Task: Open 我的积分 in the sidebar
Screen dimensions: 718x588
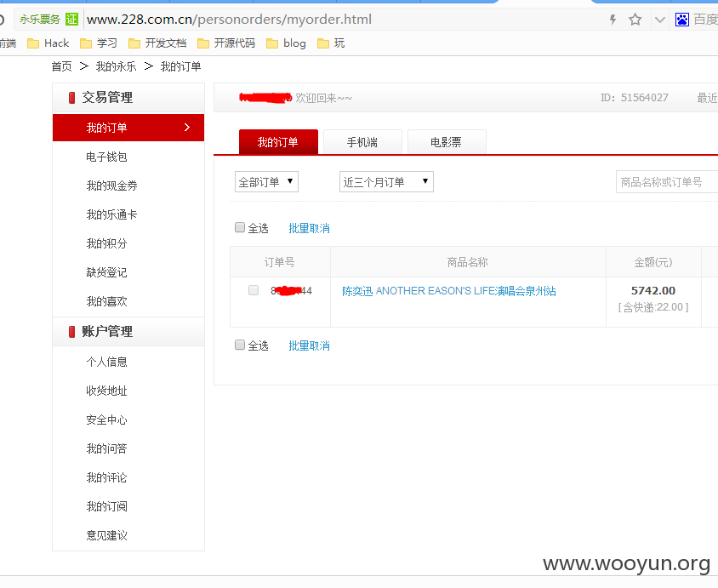Action: coord(106,243)
